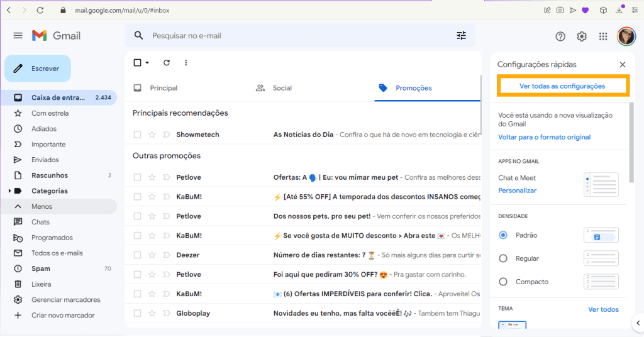
Task: Tick the Globoplay email checkbox
Action: coord(137,313)
